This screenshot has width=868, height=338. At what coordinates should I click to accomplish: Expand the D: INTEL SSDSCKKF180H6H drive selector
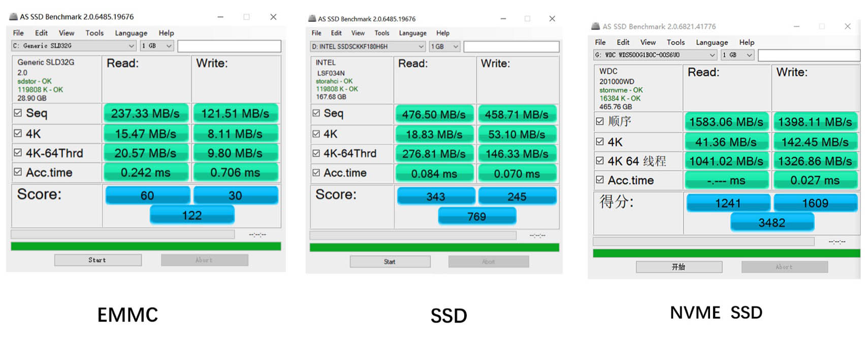(421, 47)
